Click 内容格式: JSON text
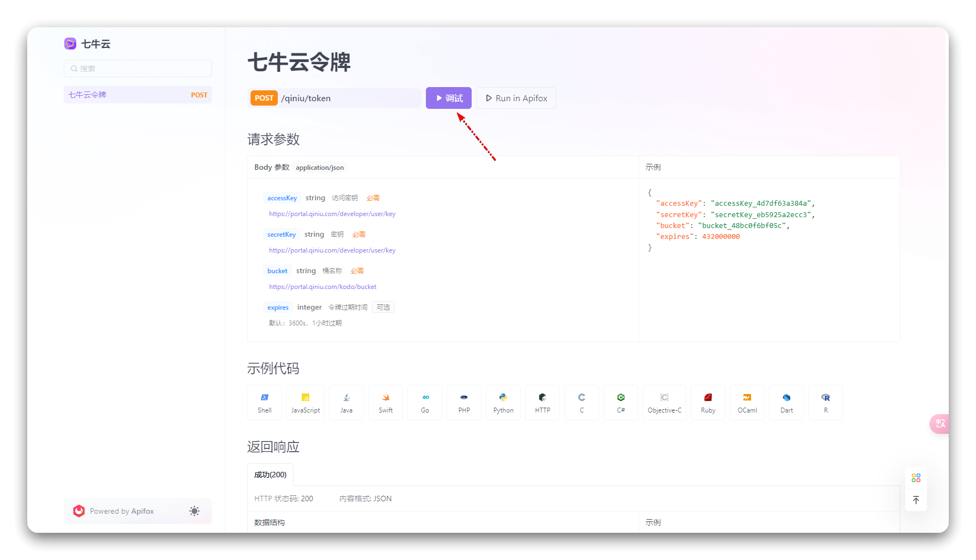The image size is (976, 560). (365, 499)
